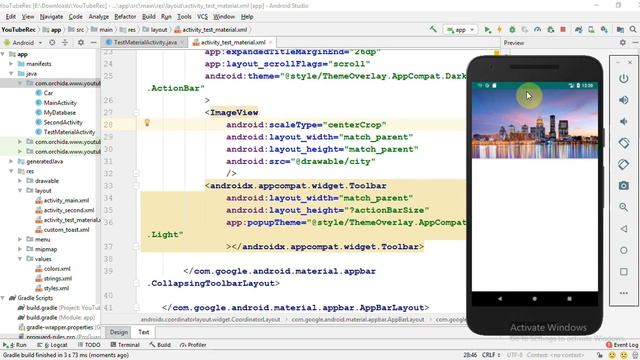Switch to Design editor tab
640x360 pixels.
pos(119,332)
